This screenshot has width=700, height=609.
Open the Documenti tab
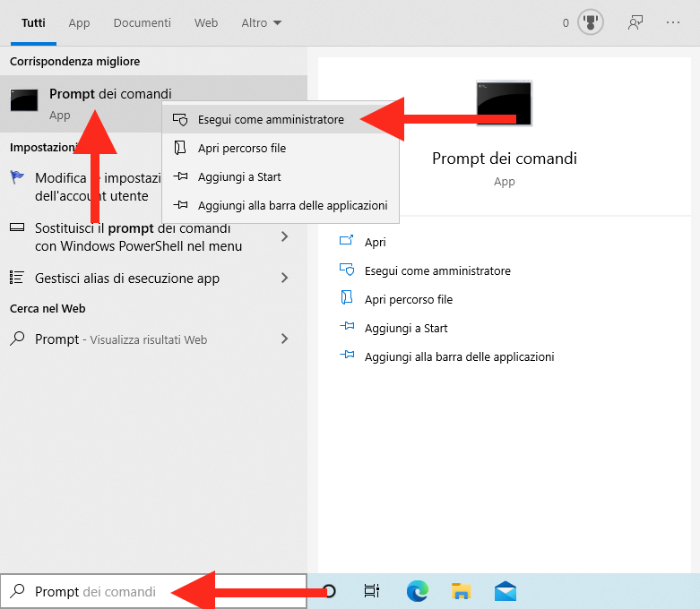coord(142,22)
